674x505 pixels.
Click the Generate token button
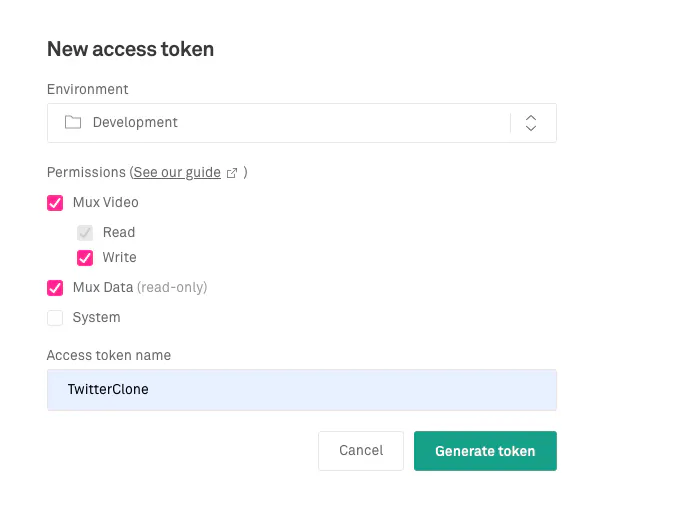[x=485, y=451]
